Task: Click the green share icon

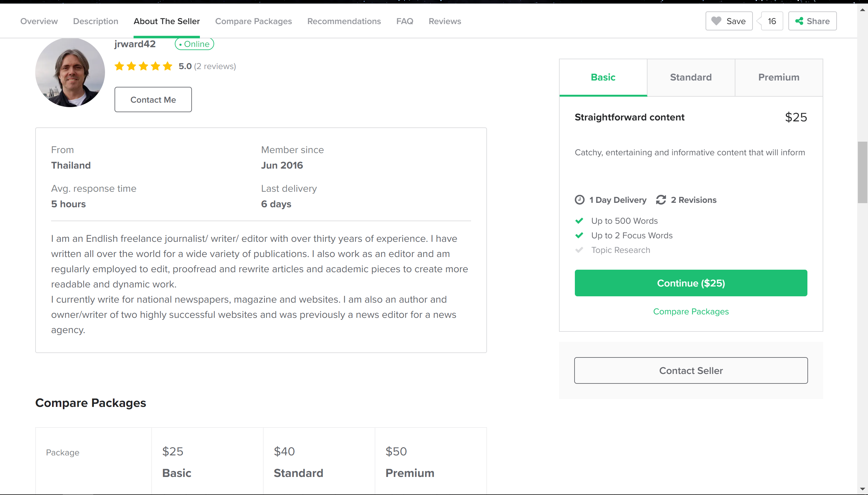Action: (799, 21)
